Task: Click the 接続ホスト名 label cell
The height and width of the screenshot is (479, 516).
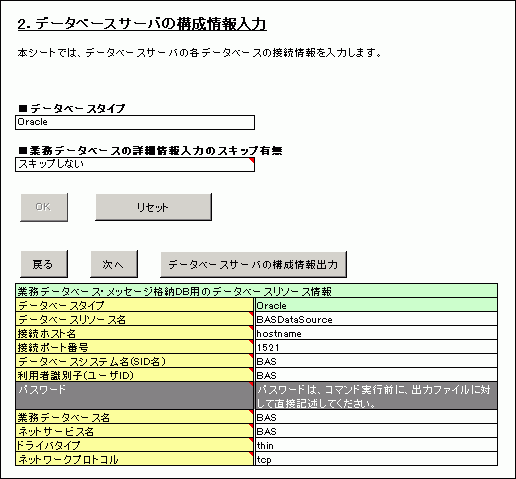Action: tap(134, 333)
